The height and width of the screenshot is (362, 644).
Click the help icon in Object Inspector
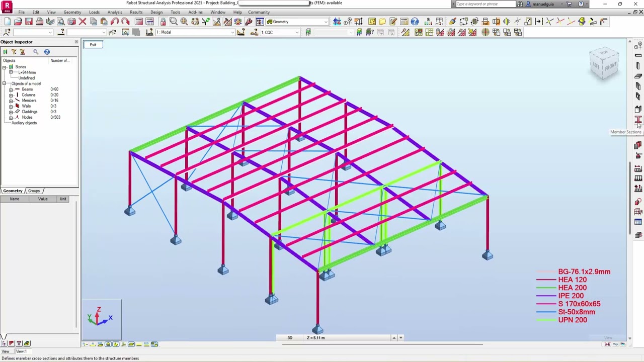click(x=47, y=52)
